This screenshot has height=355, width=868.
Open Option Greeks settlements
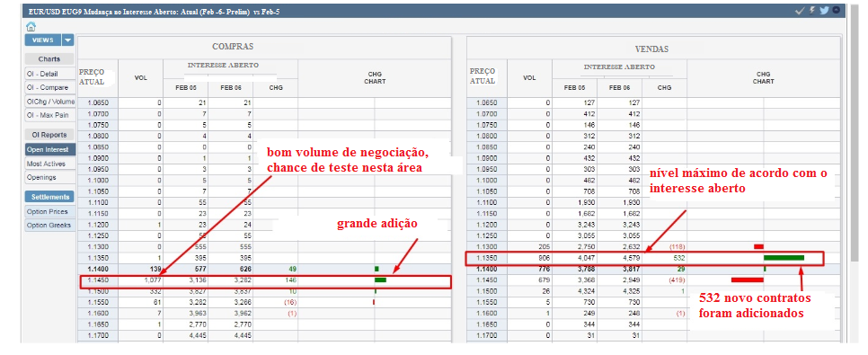click(x=49, y=226)
